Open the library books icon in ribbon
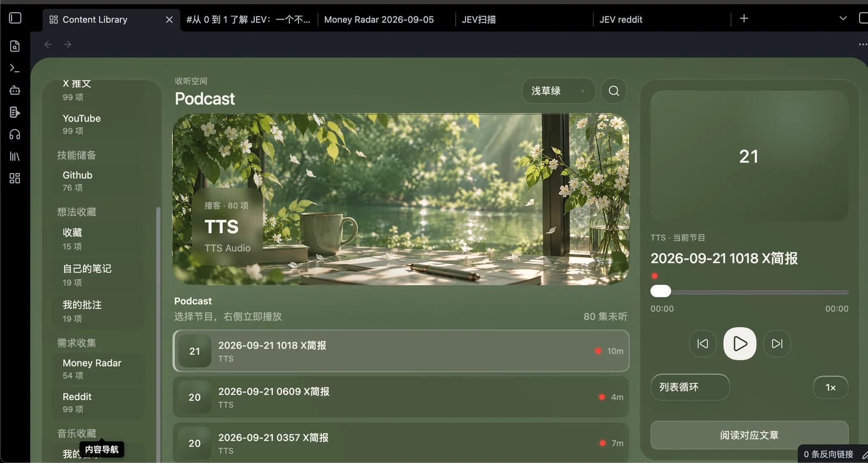 [15, 156]
